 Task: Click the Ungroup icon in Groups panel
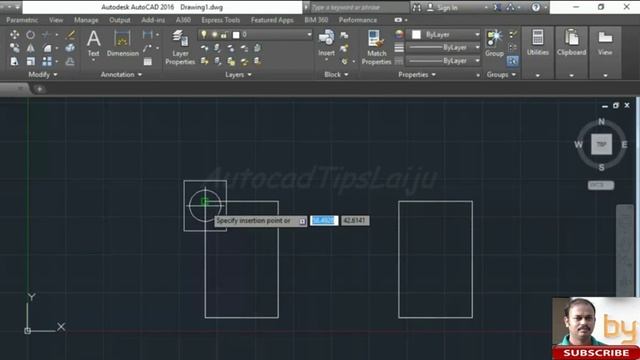coord(513,35)
